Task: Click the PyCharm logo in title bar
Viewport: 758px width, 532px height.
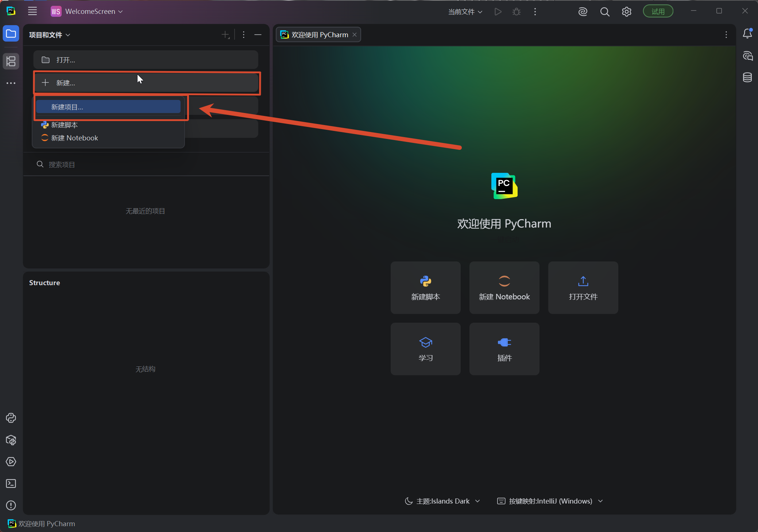Action: (11, 11)
